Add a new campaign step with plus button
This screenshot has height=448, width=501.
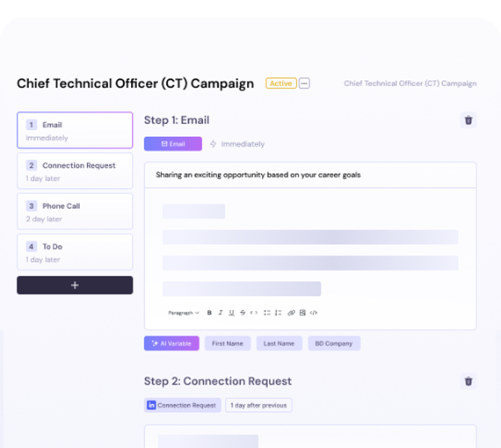coord(75,285)
